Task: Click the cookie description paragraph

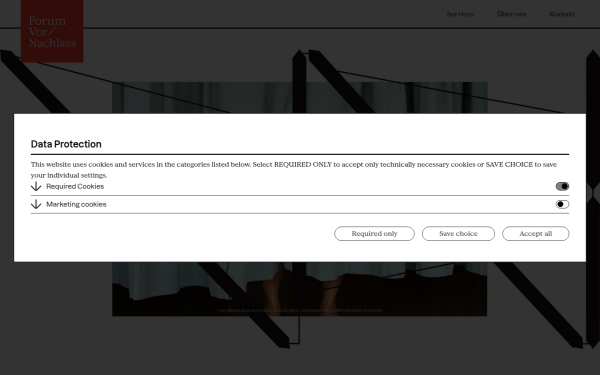Action: point(293,170)
